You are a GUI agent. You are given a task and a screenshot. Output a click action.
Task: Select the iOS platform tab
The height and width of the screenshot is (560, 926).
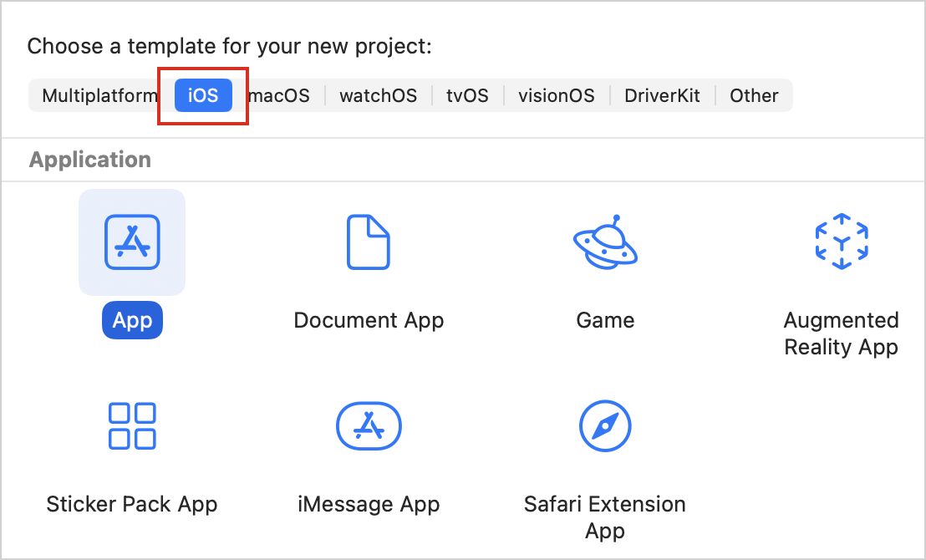[x=202, y=95]
